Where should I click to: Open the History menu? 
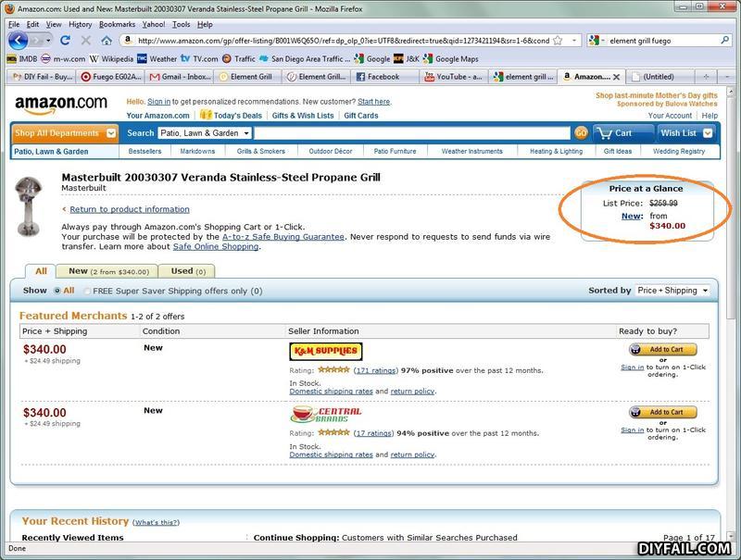tap(80, 24)
